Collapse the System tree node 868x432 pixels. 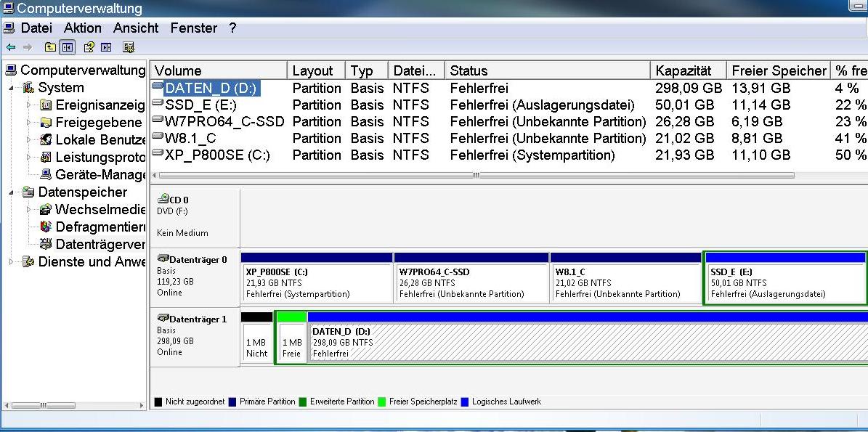pyautogui.click(x=12, y=88)
